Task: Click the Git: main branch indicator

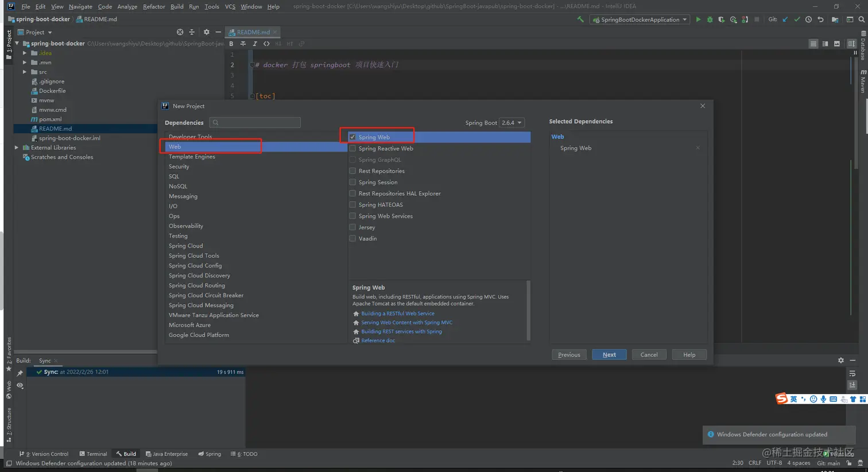Action: [x=828, y=463]
